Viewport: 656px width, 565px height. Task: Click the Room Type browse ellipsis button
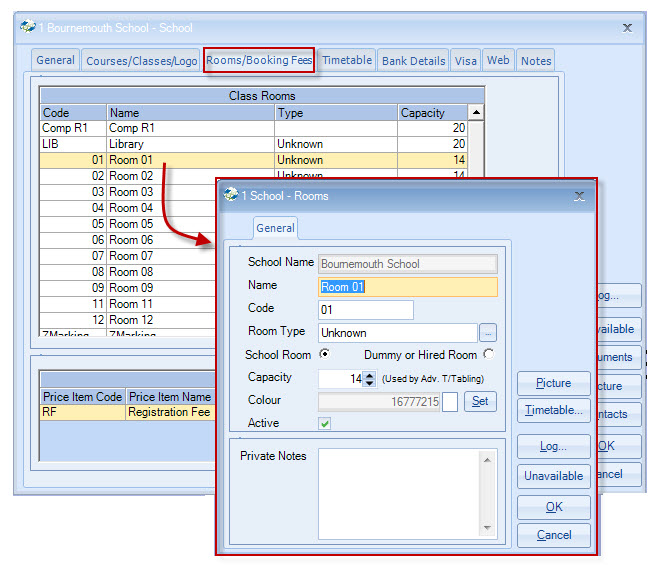(x=488, y=333)
